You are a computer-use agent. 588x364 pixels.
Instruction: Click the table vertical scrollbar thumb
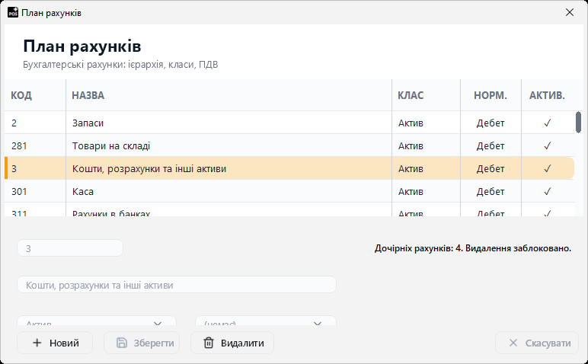point(578,122)
